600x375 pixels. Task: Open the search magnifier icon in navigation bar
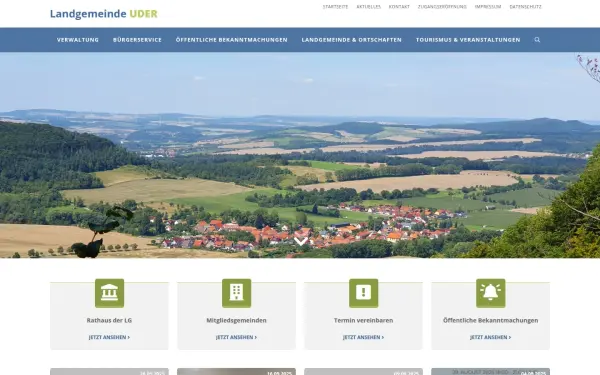[x=537, y=40]
